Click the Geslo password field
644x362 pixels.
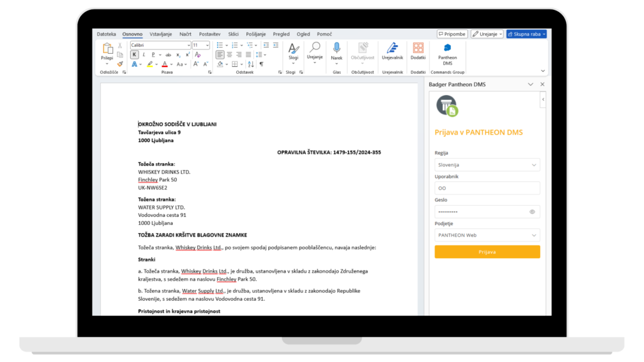(487, 211)
